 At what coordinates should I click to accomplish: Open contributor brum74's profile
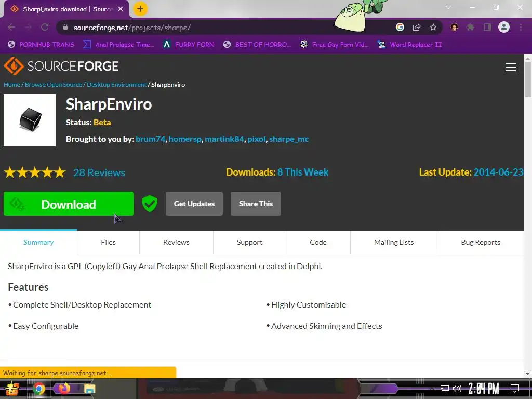tap(150, 139)
